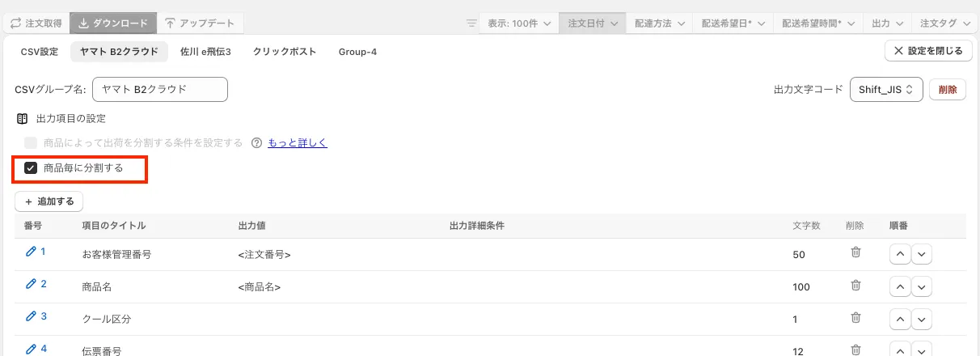Viewport: 980px width, 356px height.
Task: Click the trash icon for 商品名 row
Action: (855, 285)
